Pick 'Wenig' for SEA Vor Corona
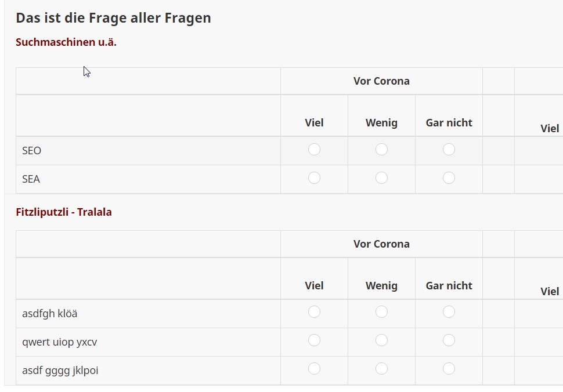Viewport: 563px width, 392px height. (381, 178)
